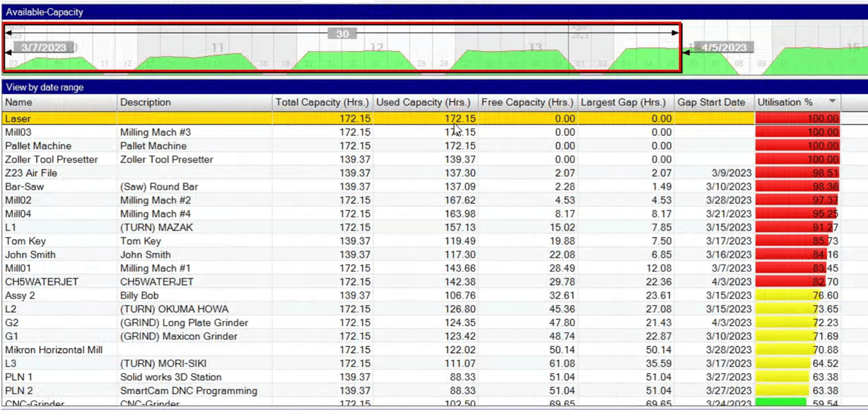This screenshot has height=412, width=868.
Task: Click the 3/24/2023 gap start date
Action: (729, 403)
